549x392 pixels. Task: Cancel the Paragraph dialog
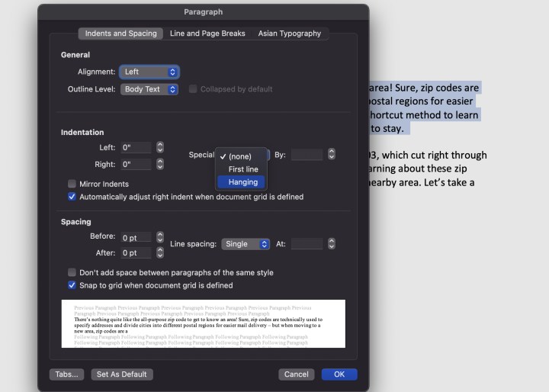296,374
